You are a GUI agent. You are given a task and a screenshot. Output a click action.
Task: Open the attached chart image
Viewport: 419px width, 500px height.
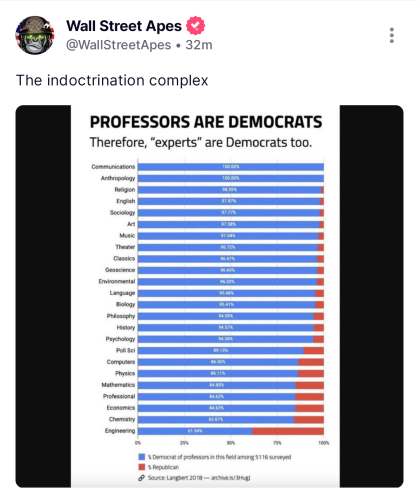tap(209, 296)
